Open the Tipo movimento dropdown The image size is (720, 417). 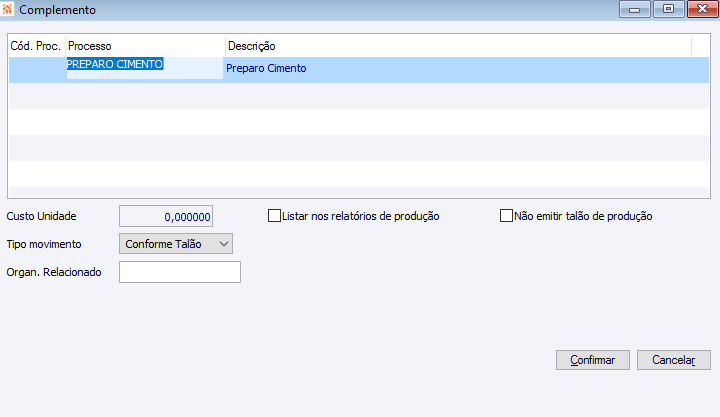[176, 244]
